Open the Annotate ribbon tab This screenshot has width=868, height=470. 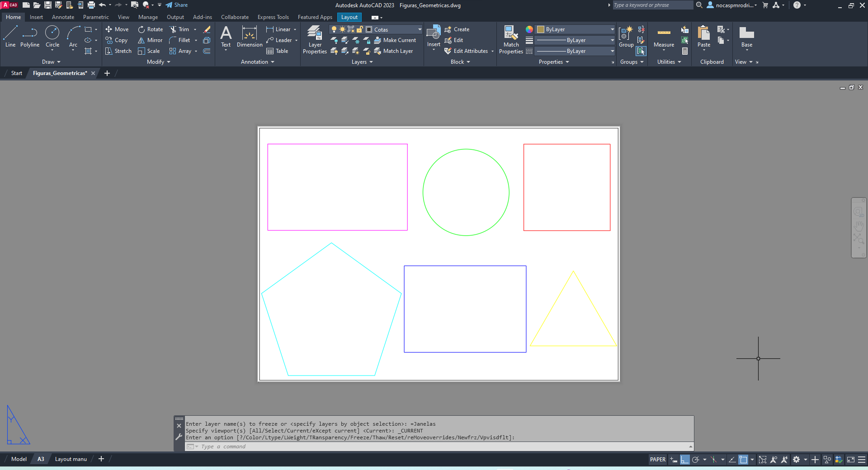63,17
